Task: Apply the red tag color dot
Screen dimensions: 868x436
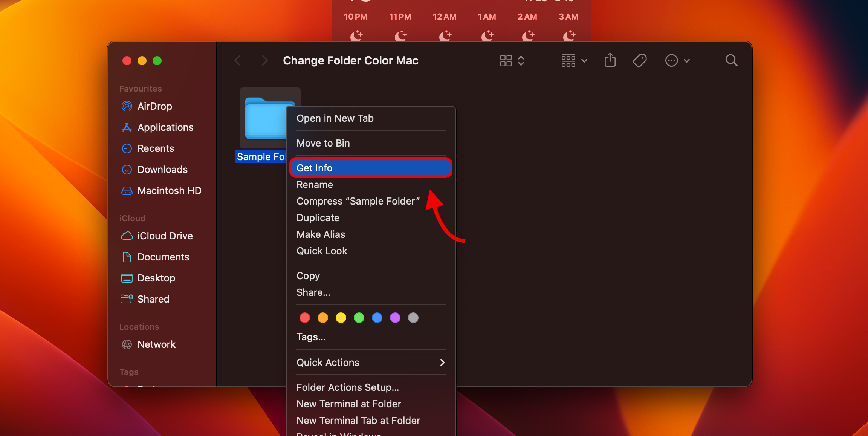Action: click(304, 318)
